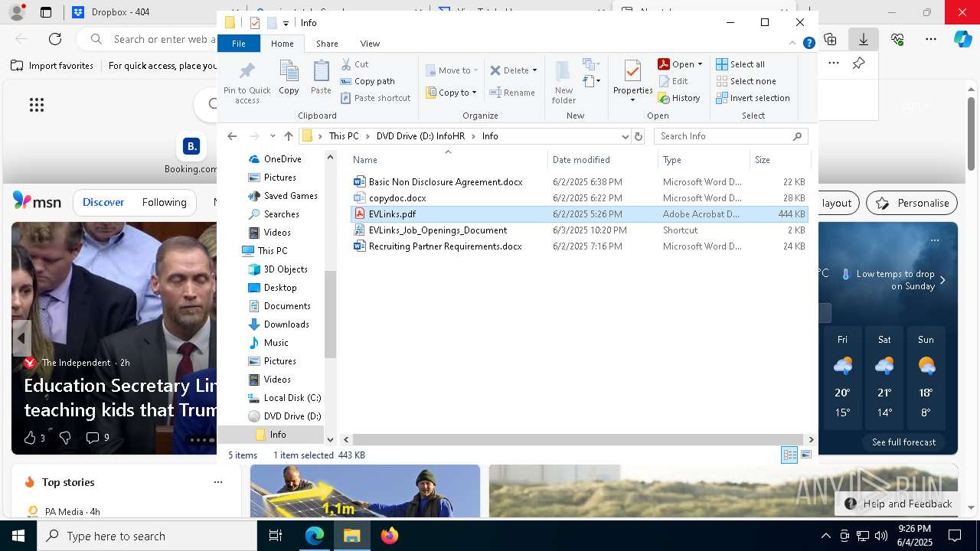Select copydoc.docx file
The height and width of the screenshot is (551, 980).
(579, 198)
